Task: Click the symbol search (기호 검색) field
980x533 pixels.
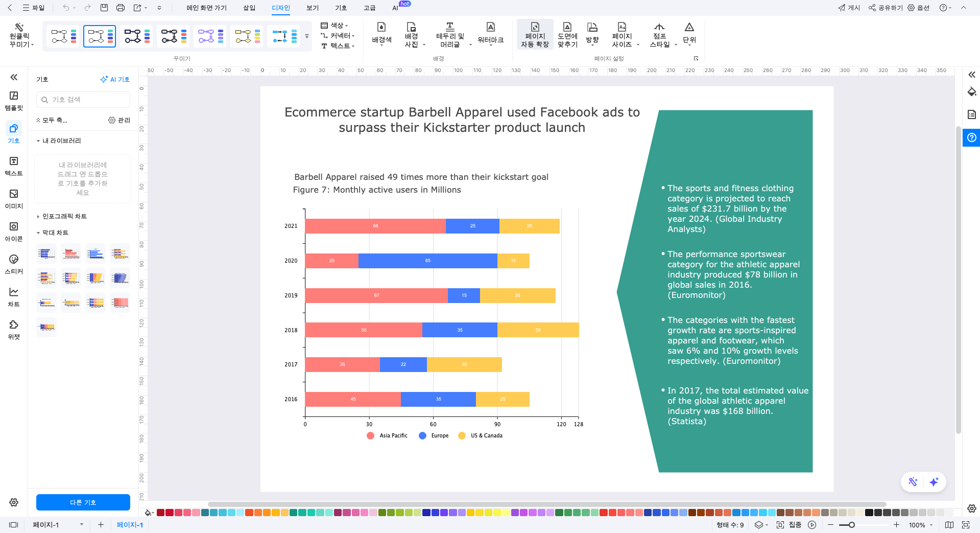Action: (x=83, y=100)
